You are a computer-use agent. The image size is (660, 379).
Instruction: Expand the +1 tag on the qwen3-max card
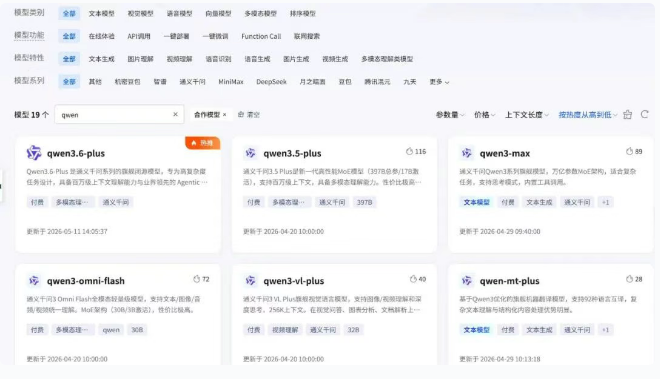tap(605, 202)
